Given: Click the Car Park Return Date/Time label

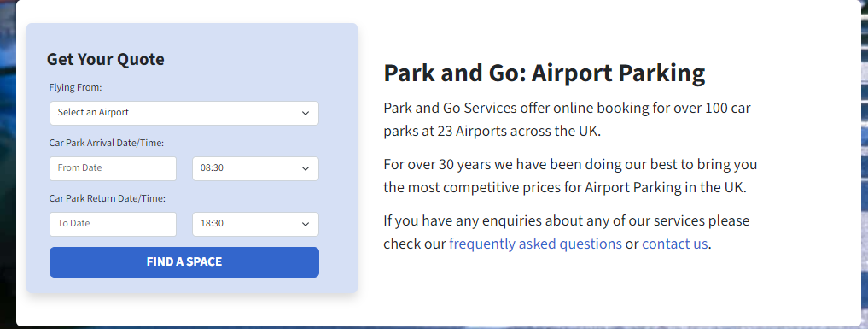Looking at the screenshot, I should point(108,198).
